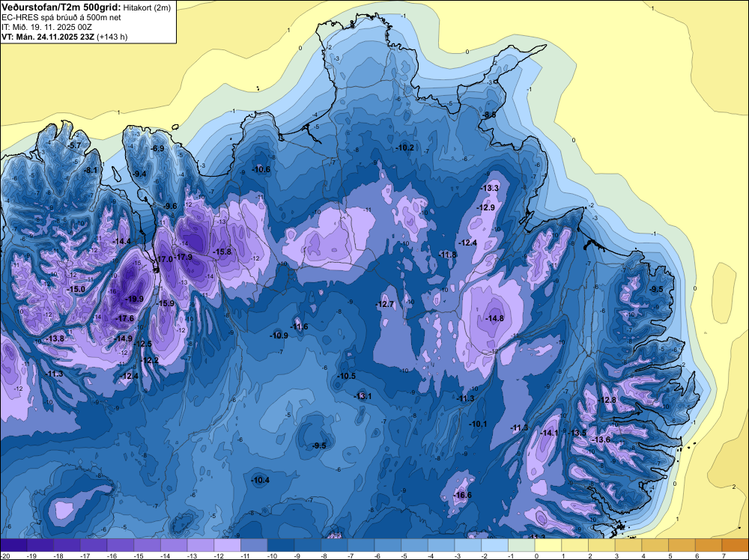Click the initial time 'IT: Mið. 19. 11. 2025 00Z'
749x560 pixels.
pos(46,27)
